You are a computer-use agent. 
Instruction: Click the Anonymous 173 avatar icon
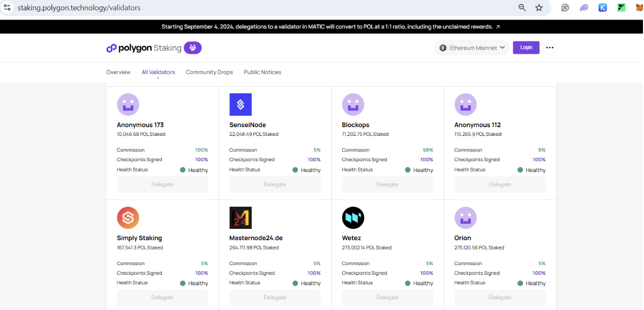tap(128, 104)
